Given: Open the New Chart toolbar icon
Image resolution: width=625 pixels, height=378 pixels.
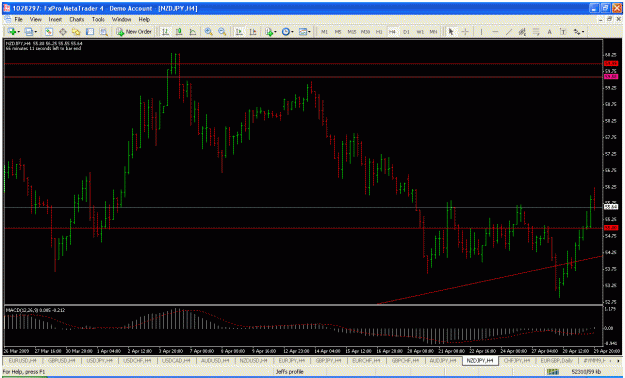Looking at the screenshot, I should (12, 32).
